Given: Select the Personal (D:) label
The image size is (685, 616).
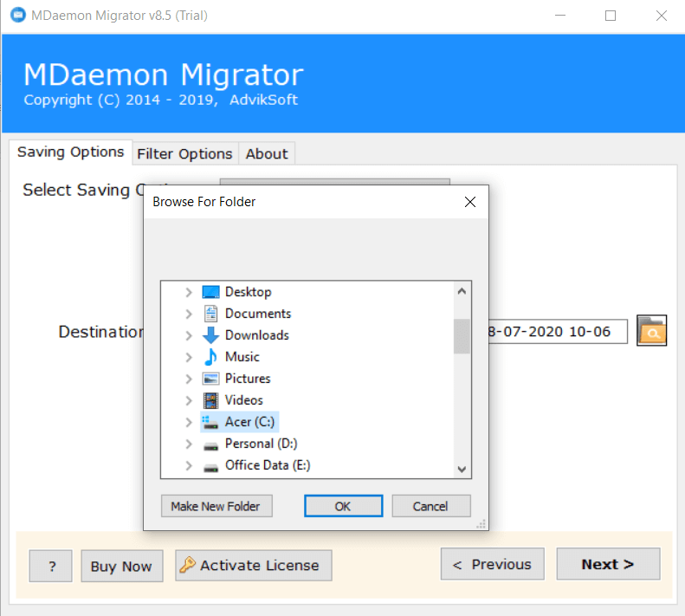Looking at the screenshot, I should coord(261,444).
